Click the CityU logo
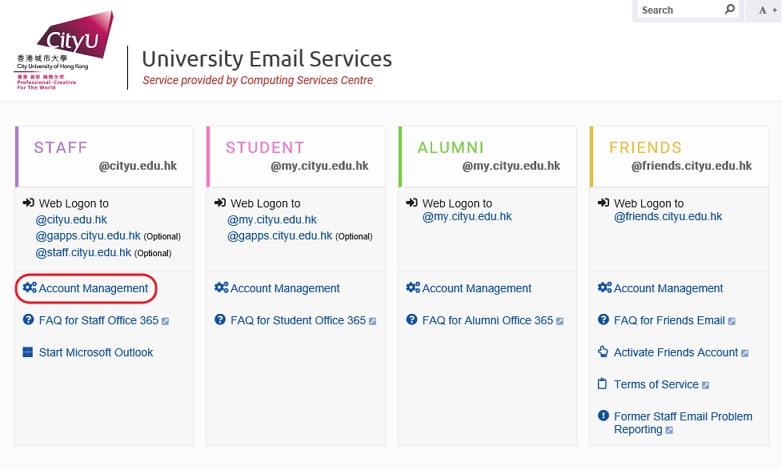The image size is (782, 470). (x=64, y=50)
